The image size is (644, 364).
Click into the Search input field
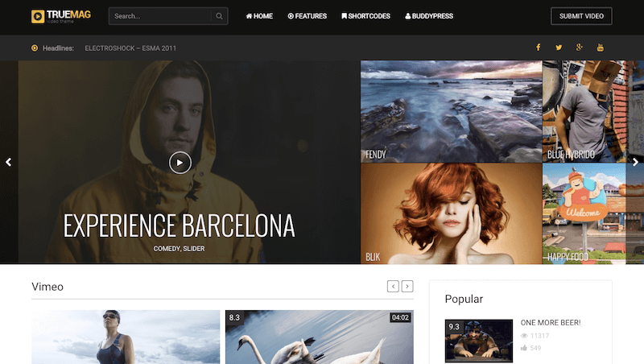coord(159,16)
